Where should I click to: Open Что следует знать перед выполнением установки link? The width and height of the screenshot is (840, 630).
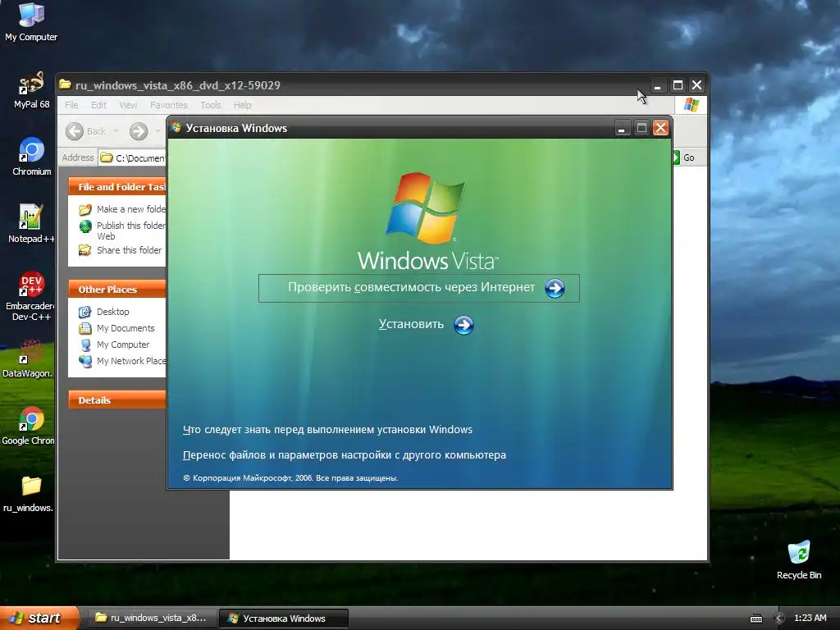coord(327,430)
